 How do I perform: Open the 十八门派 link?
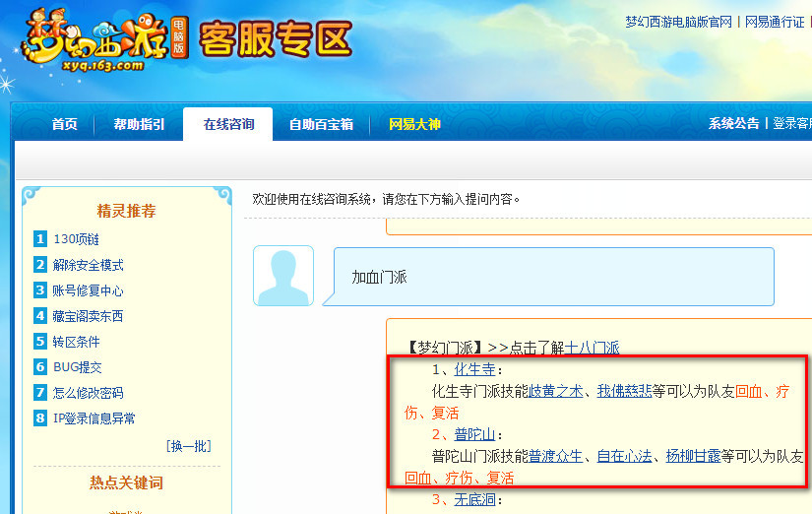(592, 348)
